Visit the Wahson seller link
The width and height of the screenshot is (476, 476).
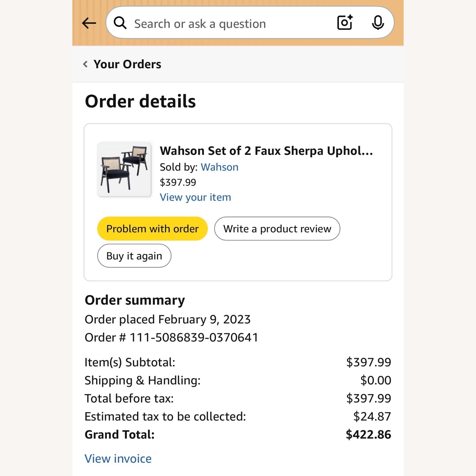[x=219, y=167]
